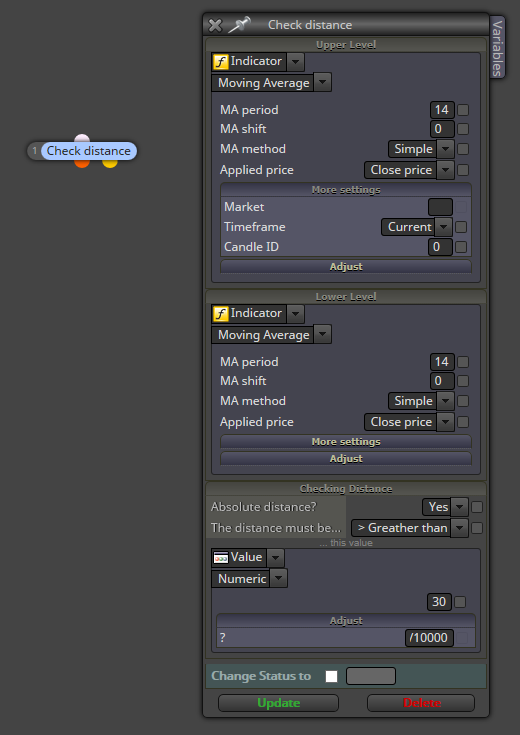The image size is (520, 735).
Task: Expand Upper Level Adjust section
Action: [x=346, y=266]
